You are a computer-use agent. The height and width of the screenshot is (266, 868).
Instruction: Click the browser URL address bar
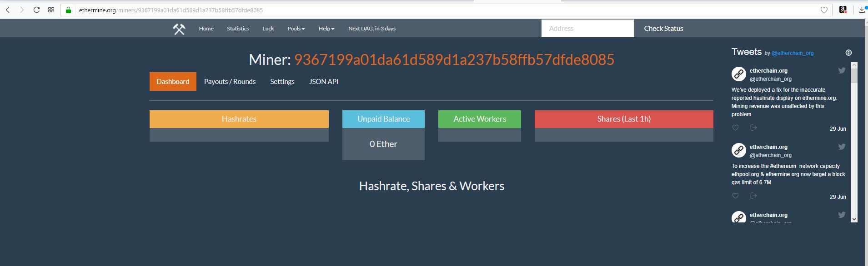pos(446,10)
